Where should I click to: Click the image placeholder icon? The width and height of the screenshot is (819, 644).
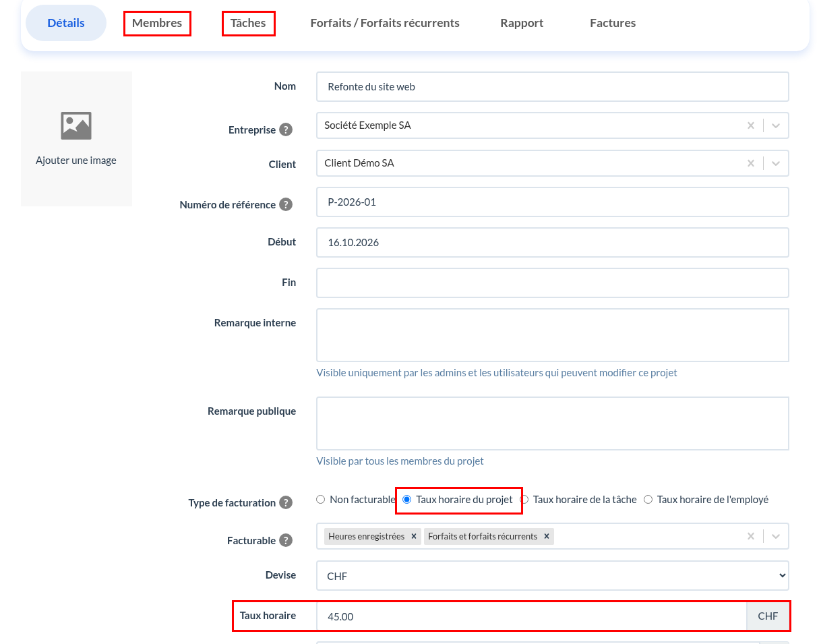point(76,126)
